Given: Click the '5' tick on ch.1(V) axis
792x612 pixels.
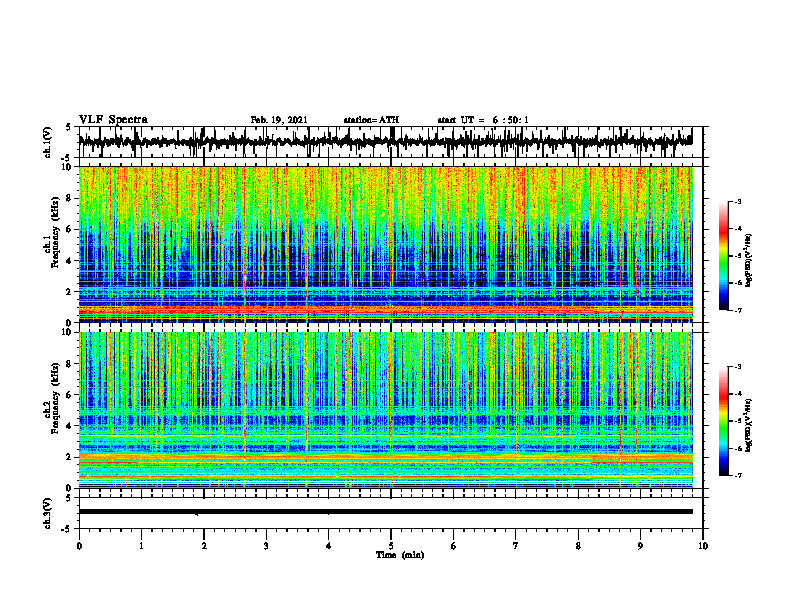Looking at the screenshot, I should [68, 127].
